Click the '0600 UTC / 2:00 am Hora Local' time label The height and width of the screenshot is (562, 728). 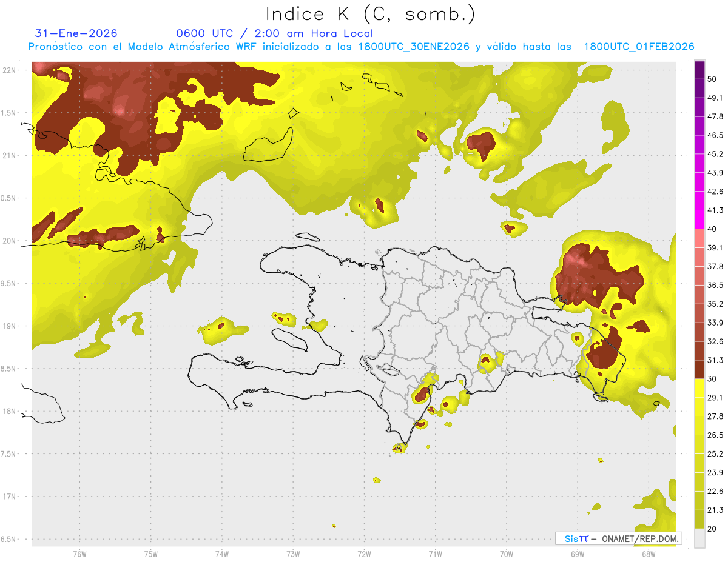(x=274, y=33)
